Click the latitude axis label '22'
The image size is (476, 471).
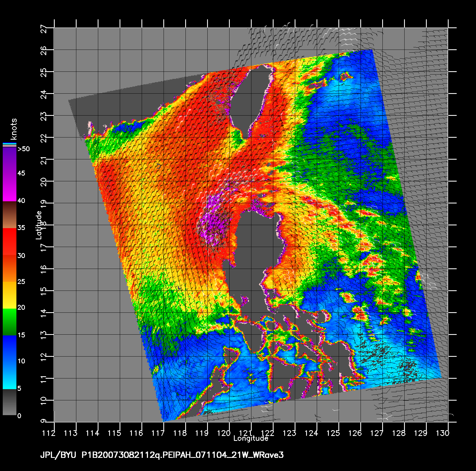(44, 138)
